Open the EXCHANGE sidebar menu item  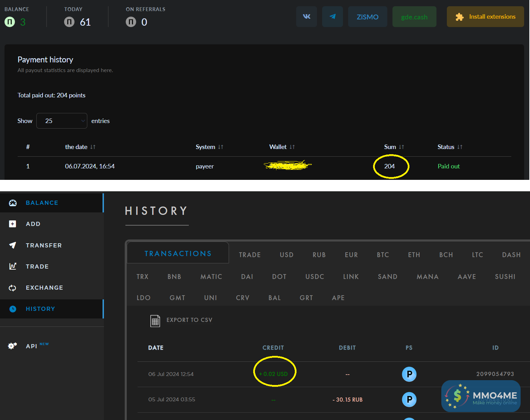tap(52, 288)
